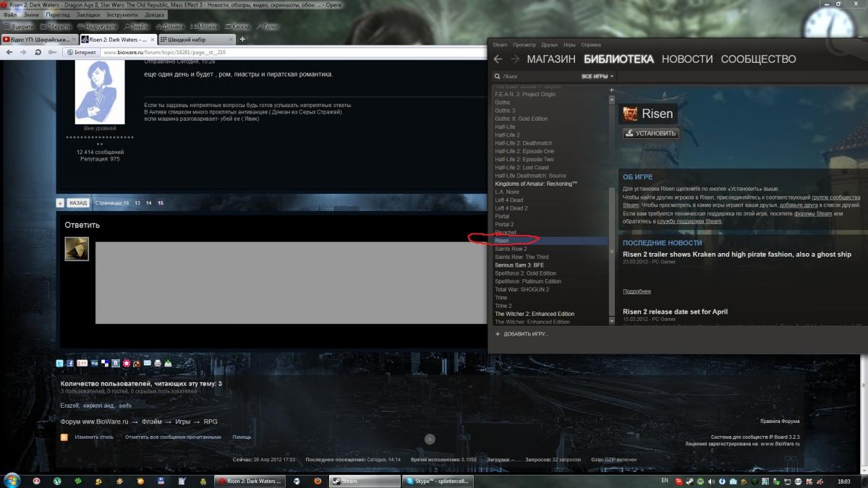Click the Помощь link in the forum footer
Image resolution: width=868 pixels, height=488 pixels.
coord(242,437)
